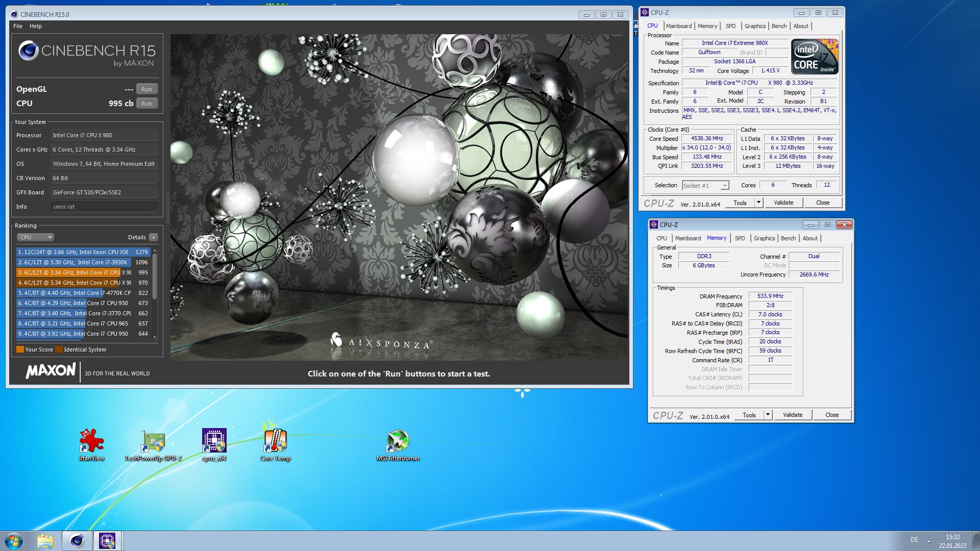This screenshot has height=551, width=980.
Task: Open Graphics tab in lower CPU-Z
Action: [x=764, y=238]
